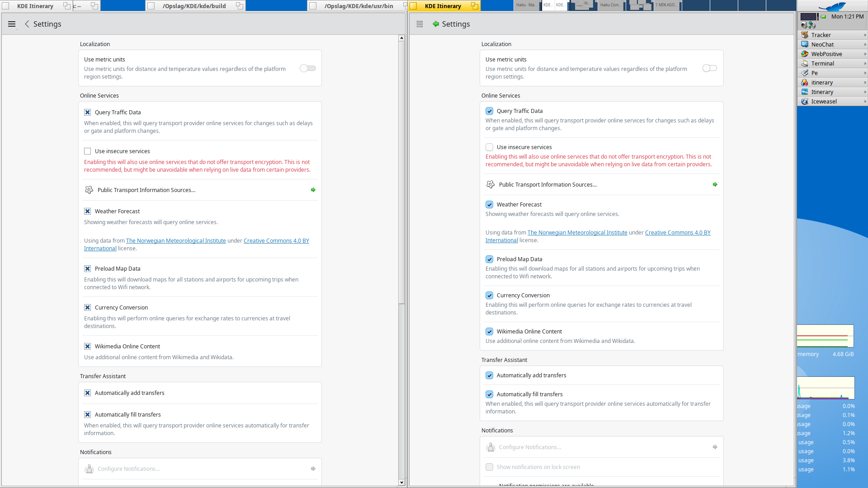This screenshot has width=868, height=488.
Task: Toggle Use metric units switch in left window
Action: (x=308, y=68)
